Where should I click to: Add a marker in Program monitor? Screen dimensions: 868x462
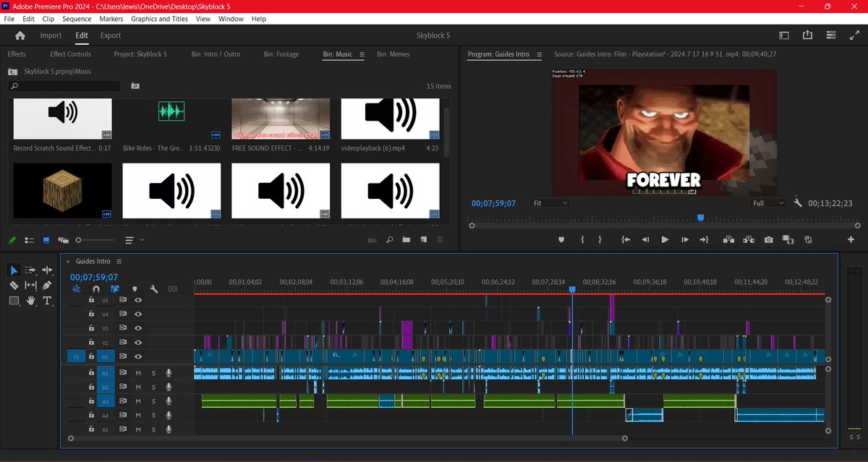[x=561, y=240]
